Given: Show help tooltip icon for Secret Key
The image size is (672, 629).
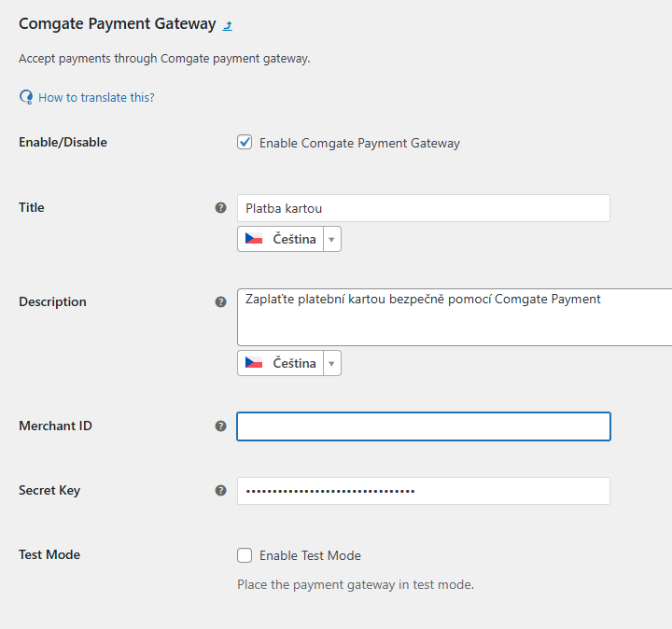Looking at the screenshot, I should [x=220, y=491].
